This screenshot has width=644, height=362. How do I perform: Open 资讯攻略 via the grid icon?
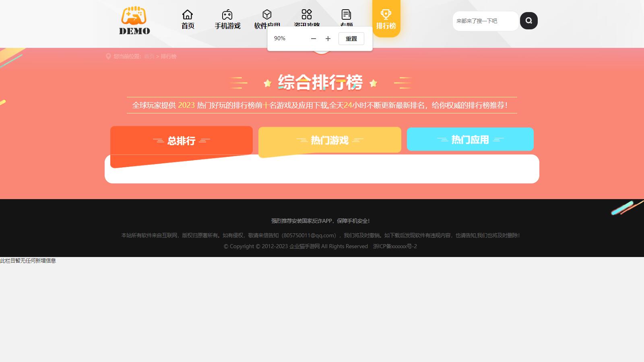pos(307,14)
